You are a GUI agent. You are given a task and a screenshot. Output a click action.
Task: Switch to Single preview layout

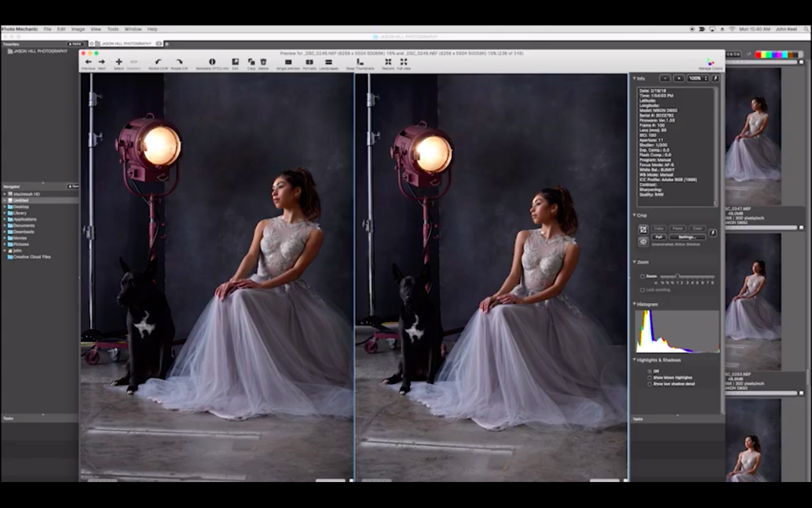[x=288, y=62]
